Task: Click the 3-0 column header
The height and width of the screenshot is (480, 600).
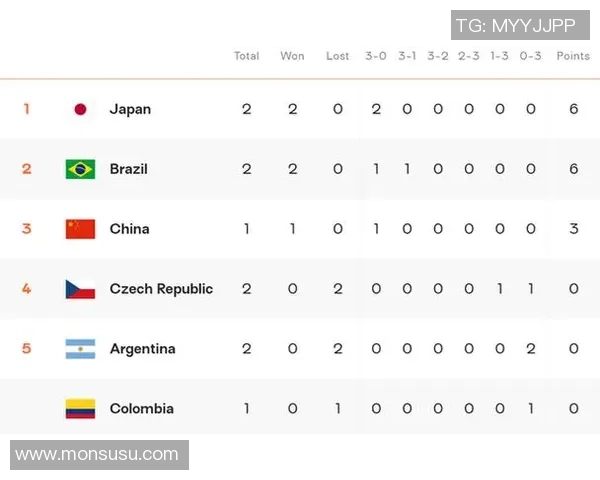Action: pos(376,56)
